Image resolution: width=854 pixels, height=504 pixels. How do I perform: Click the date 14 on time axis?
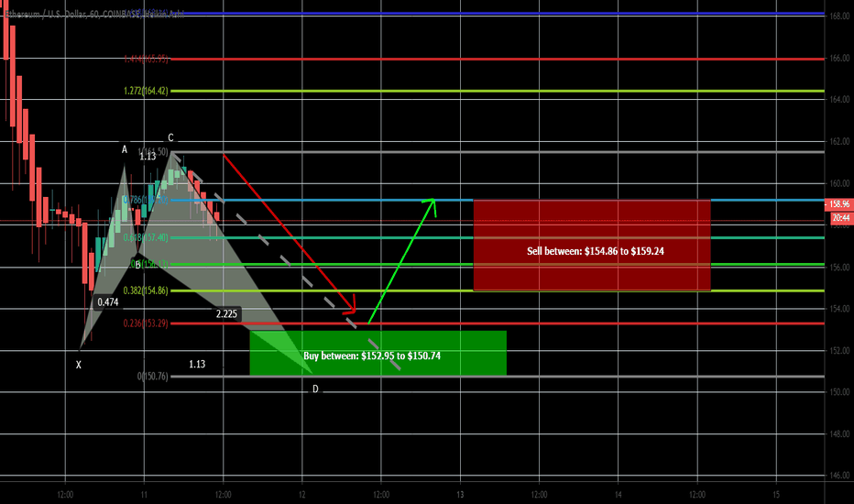[x=619, y=495]
